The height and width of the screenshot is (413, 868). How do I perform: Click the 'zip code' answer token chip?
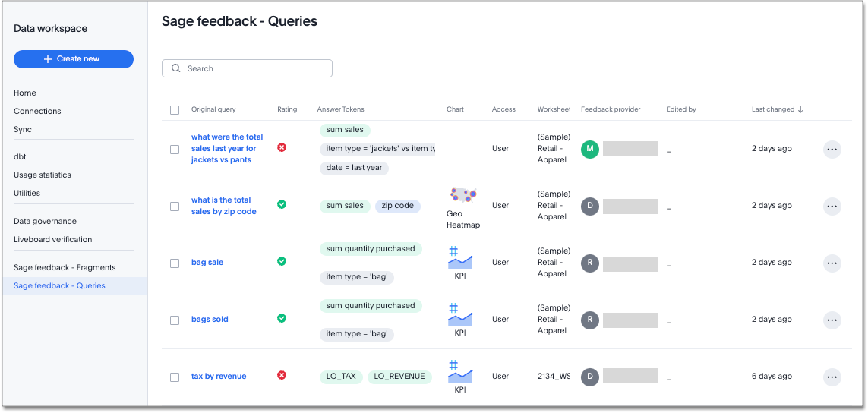[397, 206]
